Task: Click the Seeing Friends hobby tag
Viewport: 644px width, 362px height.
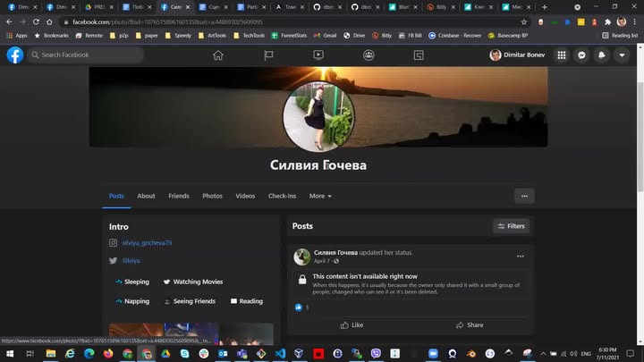Action: tap(190, 301)
